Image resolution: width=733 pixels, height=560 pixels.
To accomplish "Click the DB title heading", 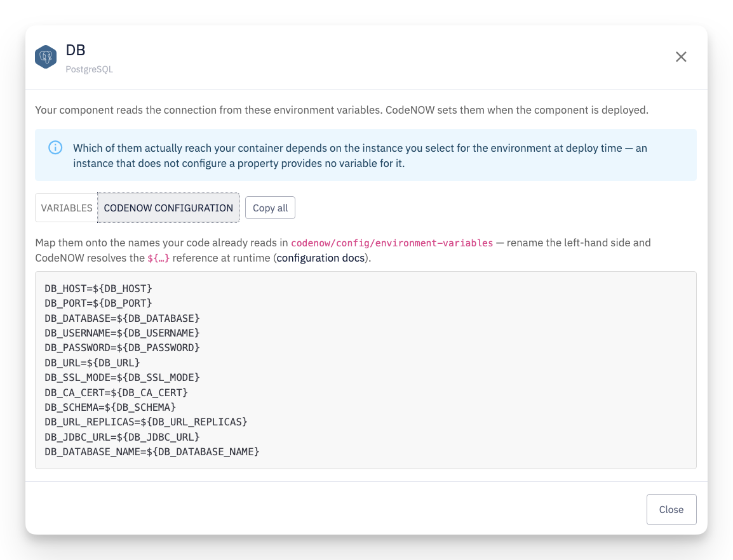I will click(75, 50).
